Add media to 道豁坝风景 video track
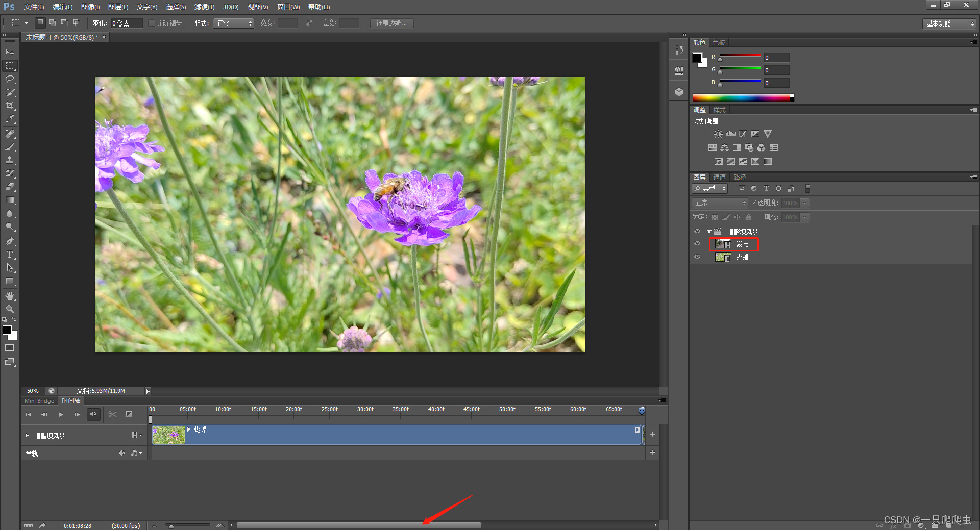This screenshot has width=980, height=530. pos(652,435)
